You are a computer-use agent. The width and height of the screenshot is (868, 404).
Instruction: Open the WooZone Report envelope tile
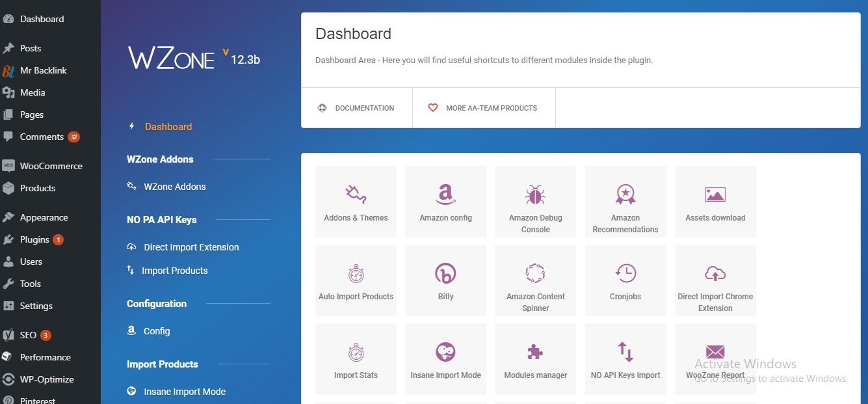point(715,352)
